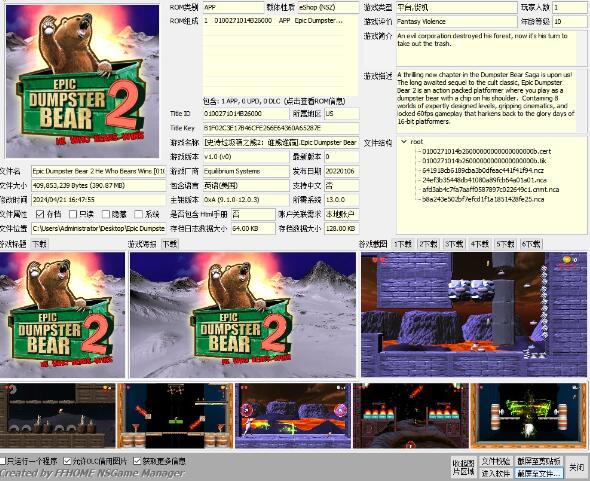
Task: Collapse the root node in file structure
Action: coord(404,142)
